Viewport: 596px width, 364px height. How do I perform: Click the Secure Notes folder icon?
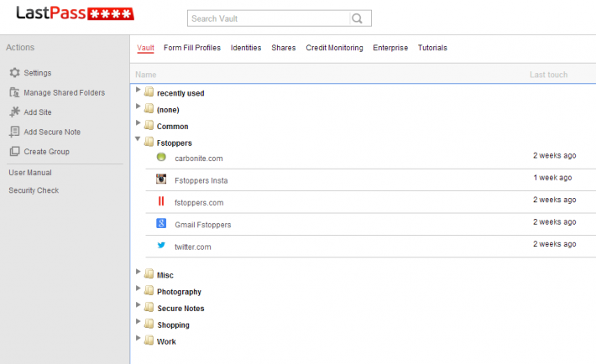tap(149, 307)
